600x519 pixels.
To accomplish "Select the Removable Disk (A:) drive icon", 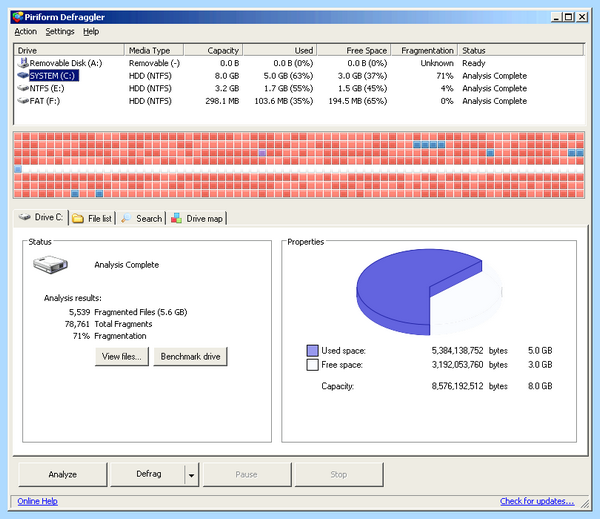I will pos(23,63).
